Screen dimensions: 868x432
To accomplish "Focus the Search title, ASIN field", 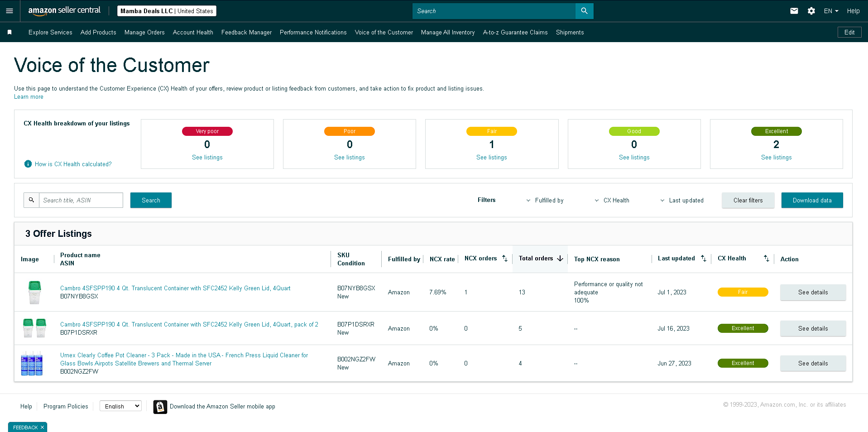I will (81, 200).
